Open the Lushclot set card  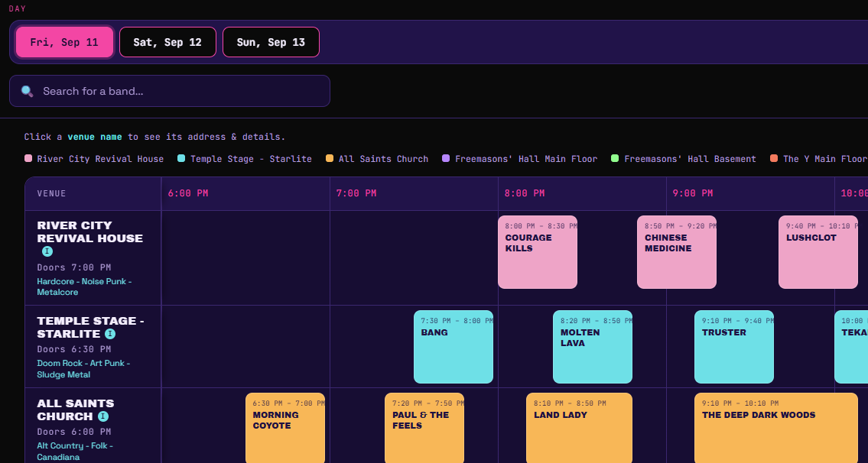(x=818, y=252)
